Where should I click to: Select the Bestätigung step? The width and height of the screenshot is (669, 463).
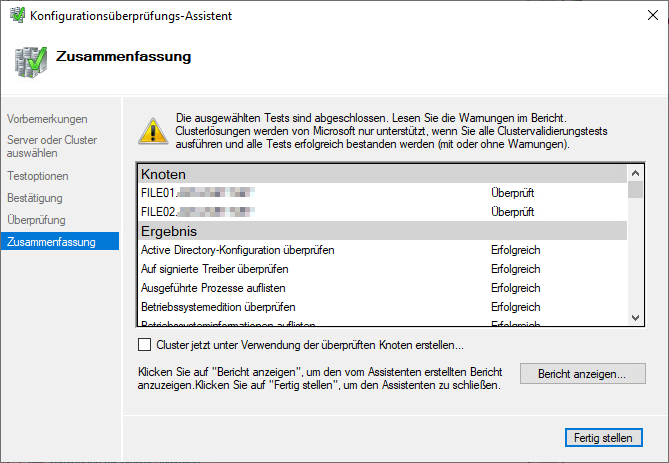pos(35,198)
